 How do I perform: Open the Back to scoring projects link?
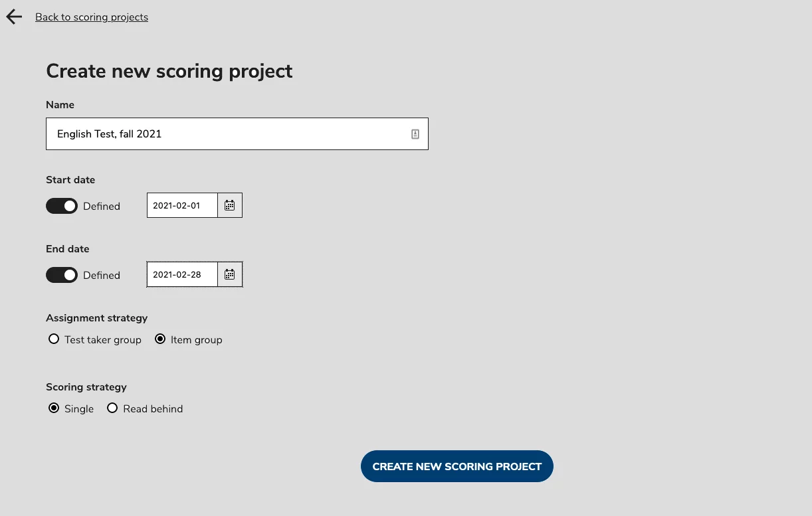pyautogui.click(x=92, y=17)
